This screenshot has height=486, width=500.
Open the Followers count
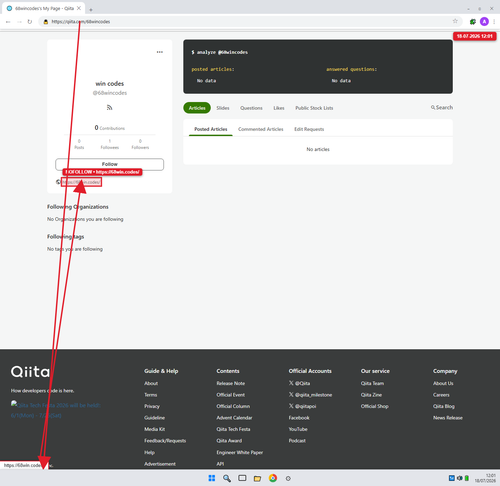click(x=140, y=144)
